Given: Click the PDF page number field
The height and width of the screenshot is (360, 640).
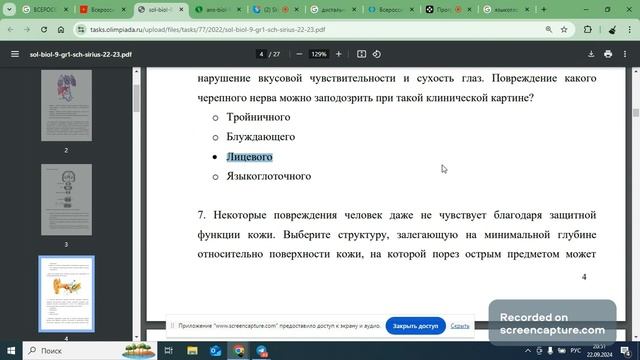Looking at the screenshot, I should point(261,54).
